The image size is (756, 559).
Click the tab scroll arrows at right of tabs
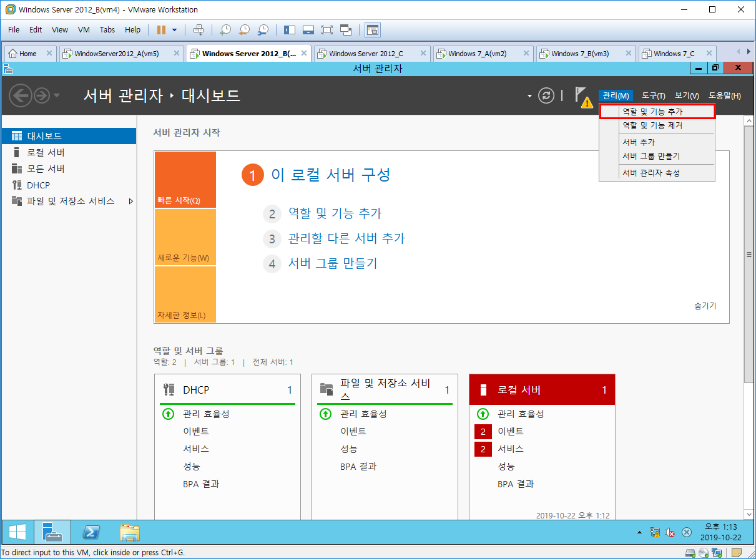click(x=743, y=52)
